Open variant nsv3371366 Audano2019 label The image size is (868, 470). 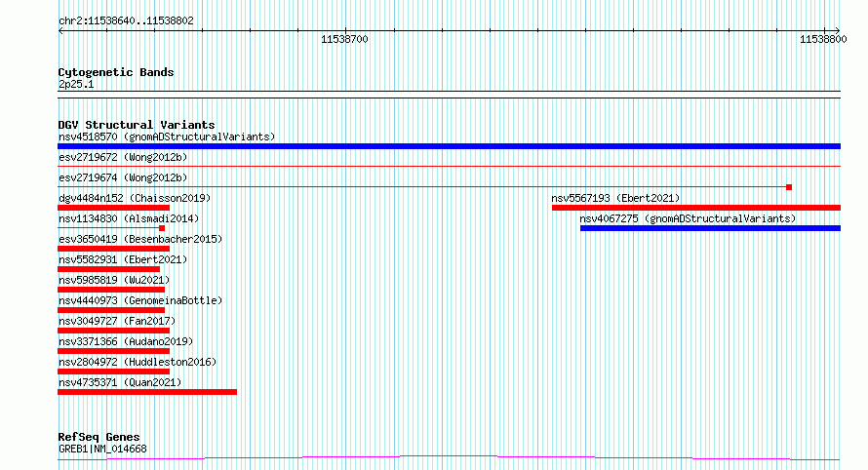126,341
